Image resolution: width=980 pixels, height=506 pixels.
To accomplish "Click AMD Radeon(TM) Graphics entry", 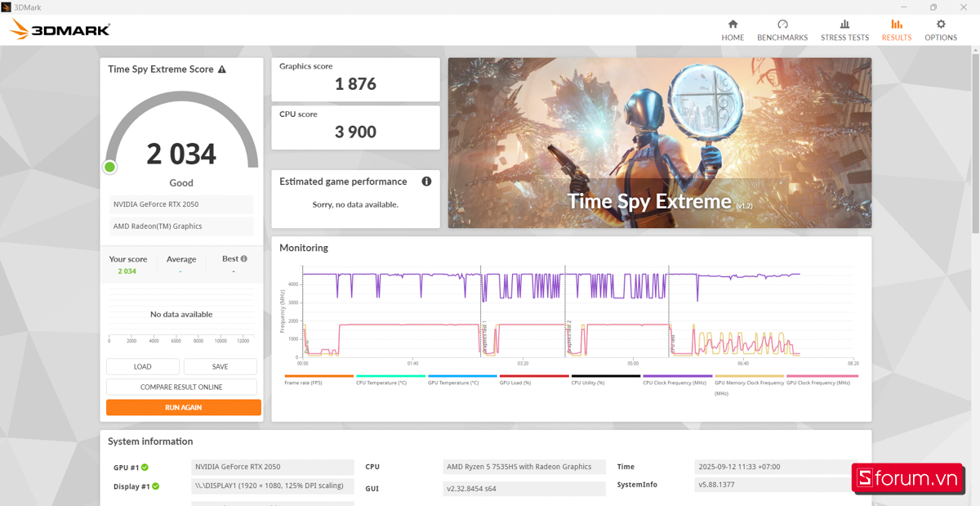I will pyautogui.click(x=181, y=226).
